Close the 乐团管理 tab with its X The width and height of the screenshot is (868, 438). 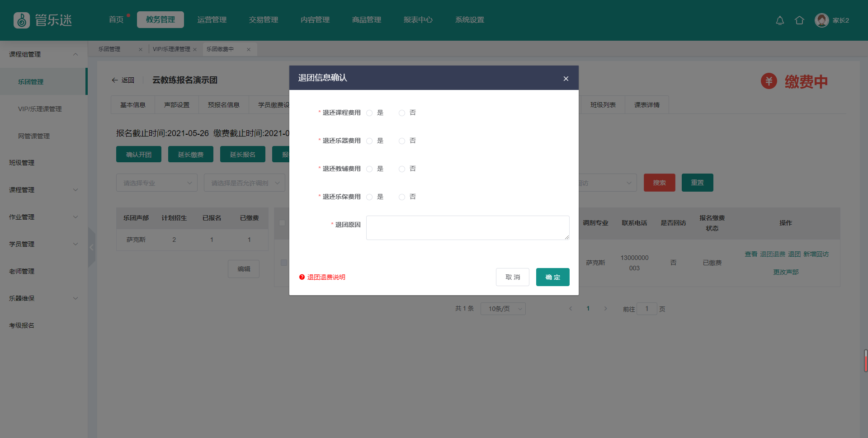coord(141,50)
